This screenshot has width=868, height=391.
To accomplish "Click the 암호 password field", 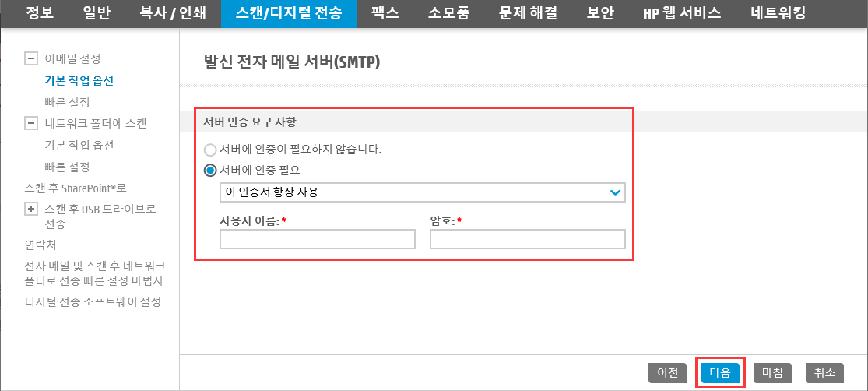I will click(528, 239).
